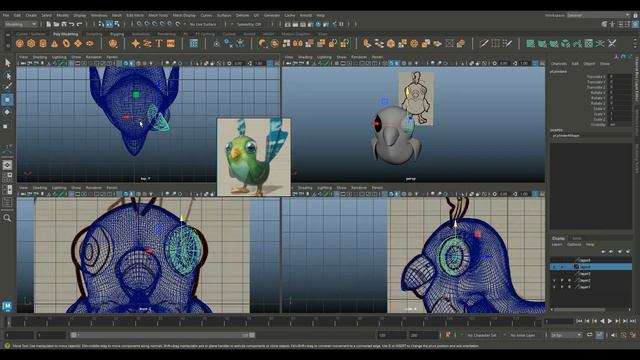The height and width of the screenshot is (360, 640).
Task: Click the Multi-Cut knife icon on shelf
Action: coord(484,43)
